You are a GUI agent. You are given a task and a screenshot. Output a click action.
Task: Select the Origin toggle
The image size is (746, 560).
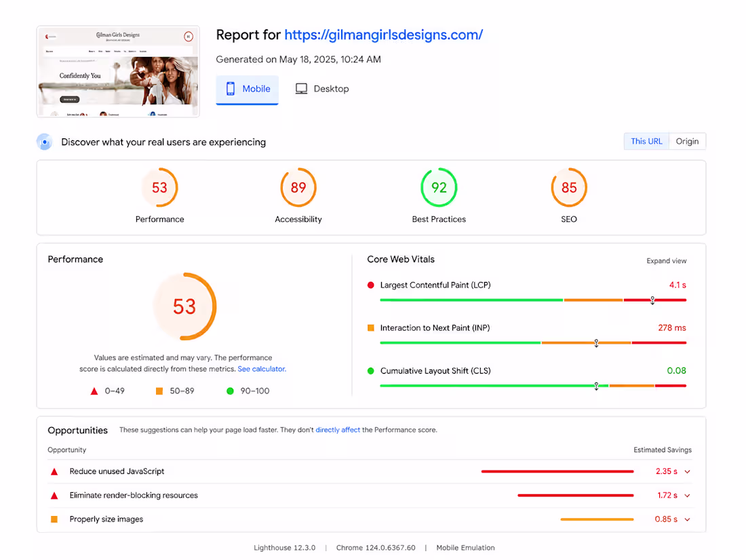(688, 141)
